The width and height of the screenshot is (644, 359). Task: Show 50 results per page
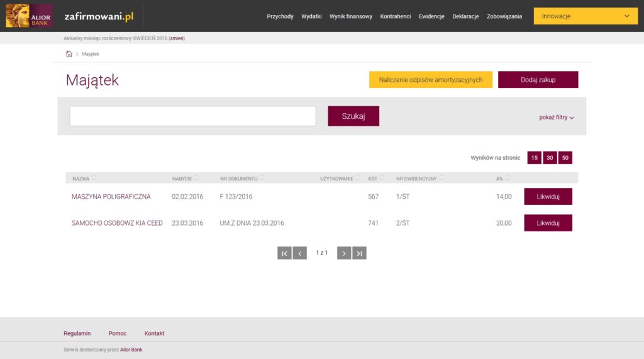point(565,158)
